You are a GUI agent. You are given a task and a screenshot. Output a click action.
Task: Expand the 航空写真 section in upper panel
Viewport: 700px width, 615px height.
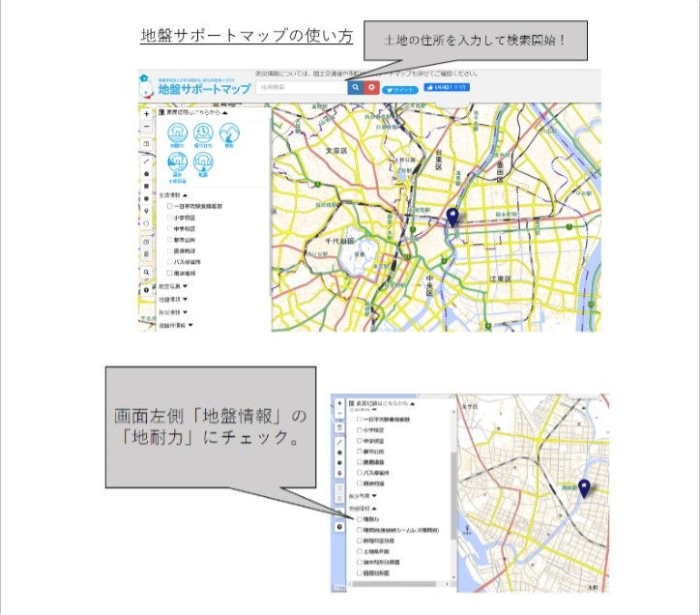click(x=173, y=286)
